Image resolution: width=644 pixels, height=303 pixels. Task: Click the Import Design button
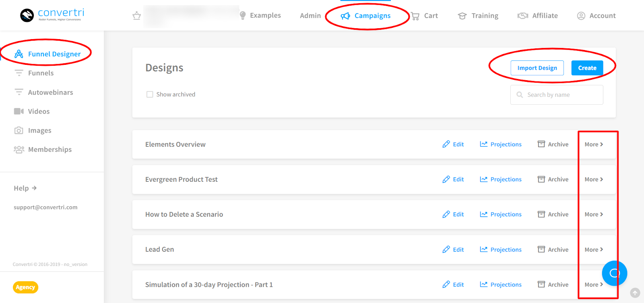point(537,68)
